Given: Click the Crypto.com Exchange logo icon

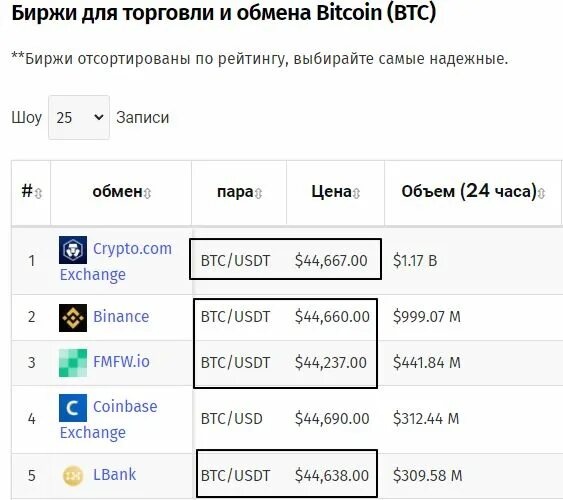Looking at the screenshot, I should tap(73, 250).
